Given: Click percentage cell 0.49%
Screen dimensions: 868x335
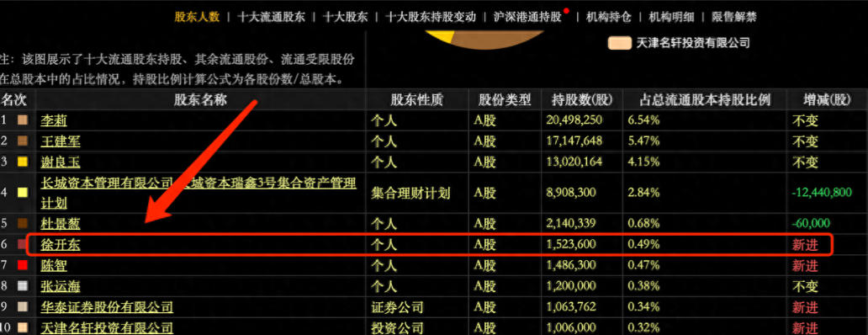Looking at the screenshot, I should pyautogui.click(x=643, y=245).
